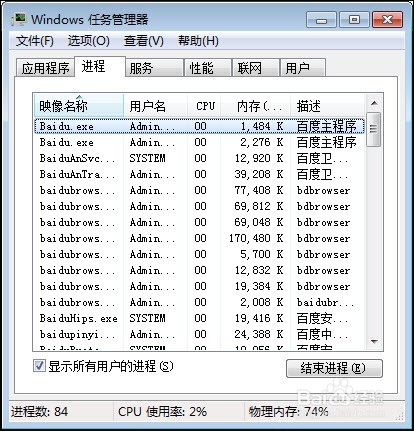Click the 24,388 K memory value
The width and height of the screenshot is (414, 431).
tap(259, 334)
